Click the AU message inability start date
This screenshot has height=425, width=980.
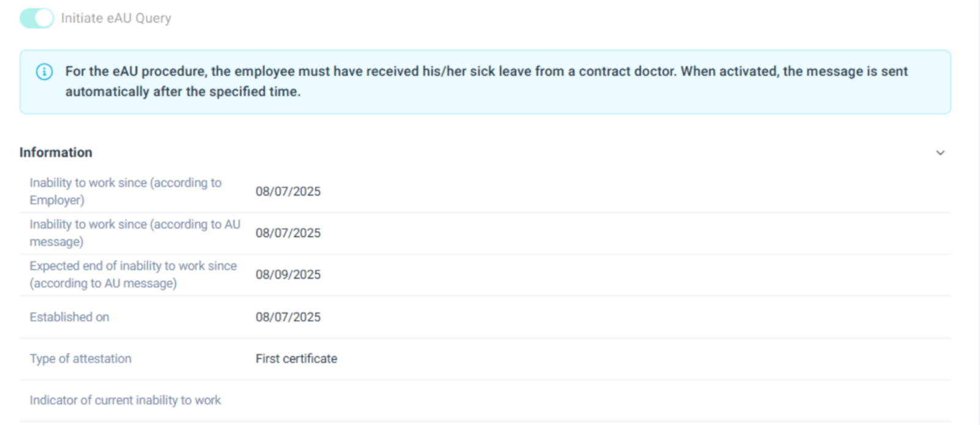point(288,233)
